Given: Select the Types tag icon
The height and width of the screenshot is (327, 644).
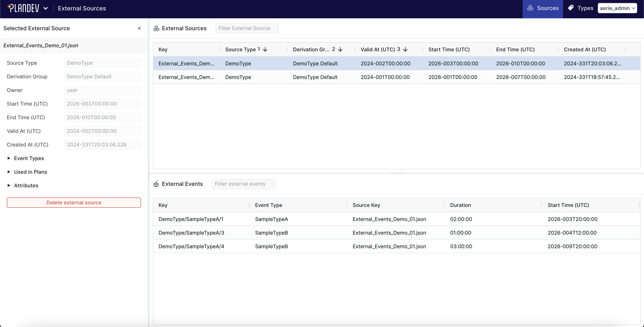Looking at the screenshot, I should point(571,8).
